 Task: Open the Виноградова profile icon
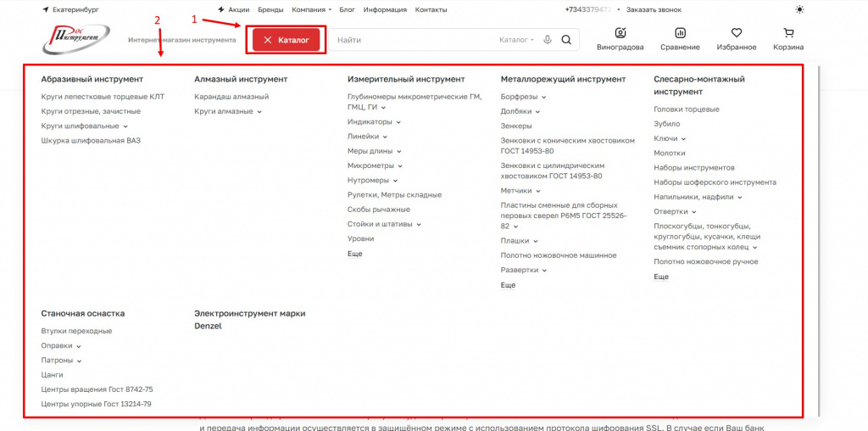(x=620, y=34)
